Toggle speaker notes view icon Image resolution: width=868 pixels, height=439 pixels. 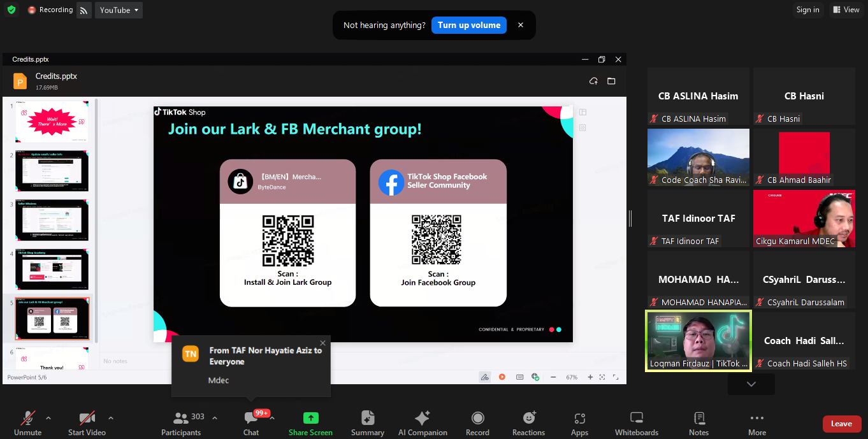pyautogui.click(x=519, y=377)
